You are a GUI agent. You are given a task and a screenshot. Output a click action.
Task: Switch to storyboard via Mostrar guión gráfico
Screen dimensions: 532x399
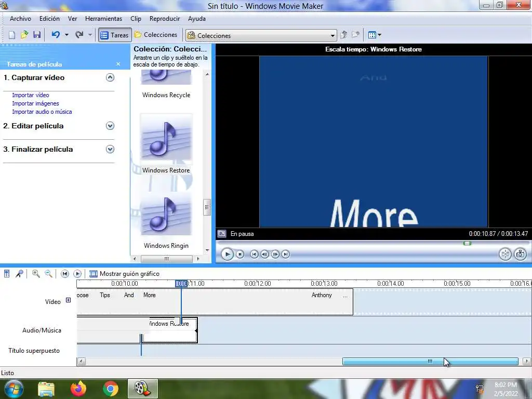pyautogui.click(x=124, y=273)
